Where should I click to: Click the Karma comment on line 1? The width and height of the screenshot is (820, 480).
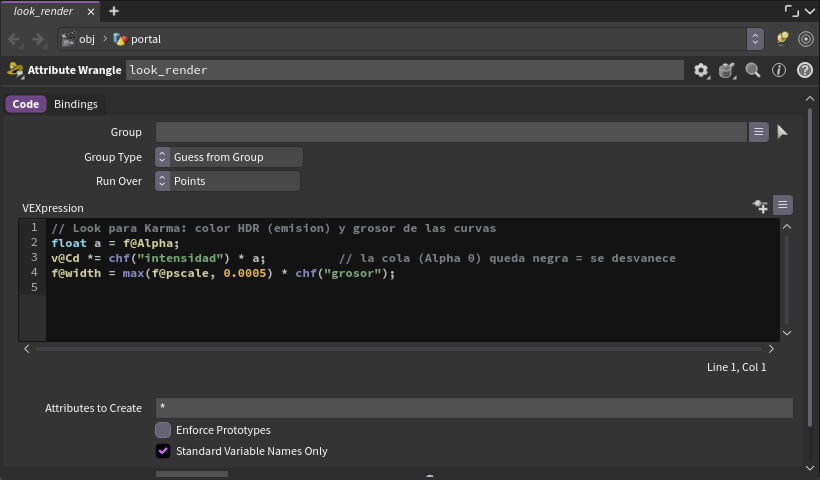point(274,228)
